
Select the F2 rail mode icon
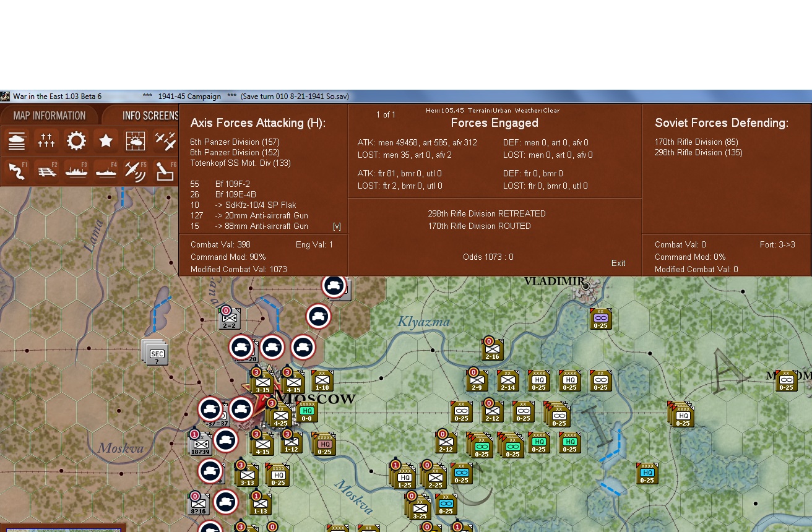(x=46, y=171)
